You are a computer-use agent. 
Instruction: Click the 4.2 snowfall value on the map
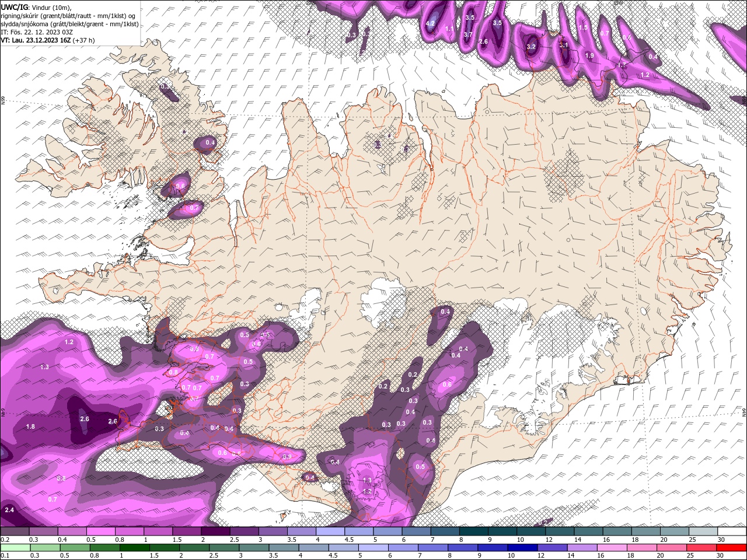coord(431,24)
